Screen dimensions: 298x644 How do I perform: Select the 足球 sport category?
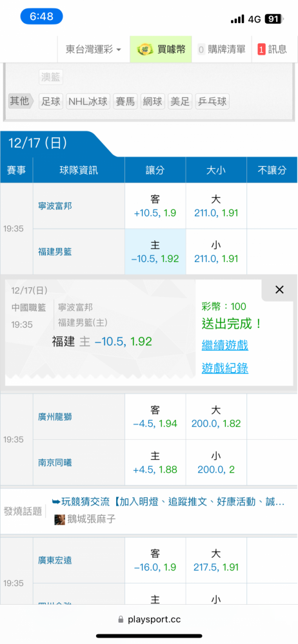52,102
